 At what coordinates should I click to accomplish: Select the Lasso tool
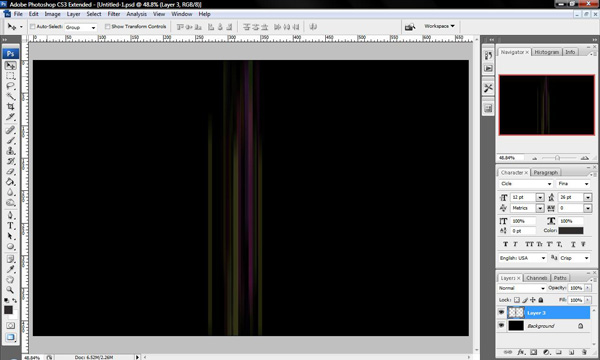[x=10, y=86]
